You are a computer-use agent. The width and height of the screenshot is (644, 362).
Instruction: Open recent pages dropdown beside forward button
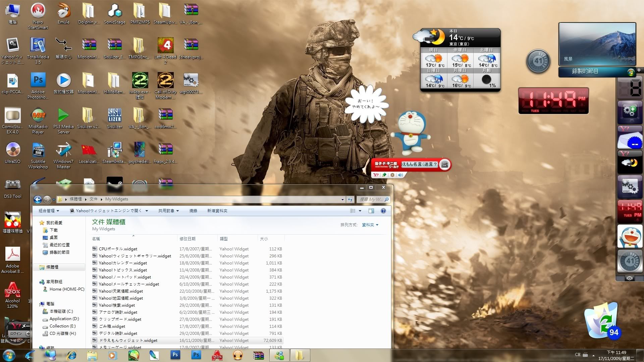[54, 200]
